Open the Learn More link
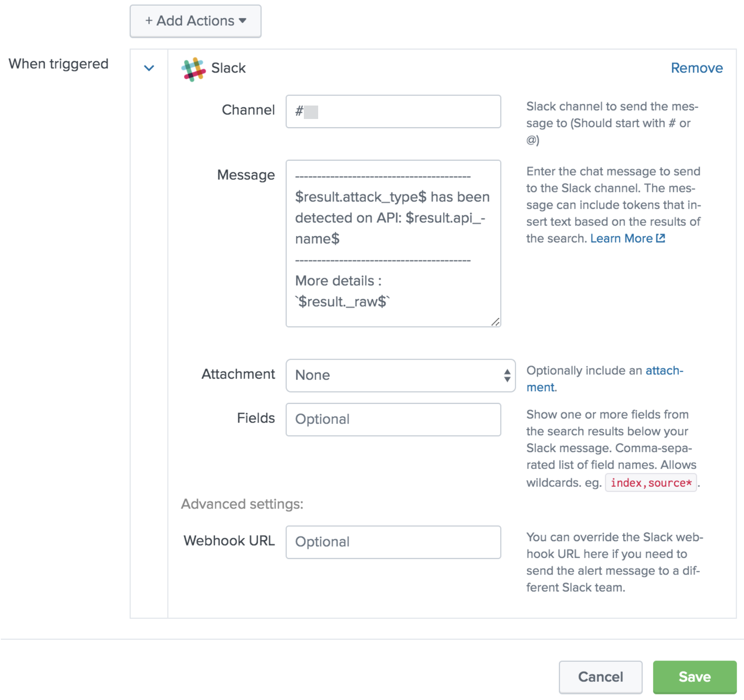The image size is (744, 700). (x=621, y=238)
